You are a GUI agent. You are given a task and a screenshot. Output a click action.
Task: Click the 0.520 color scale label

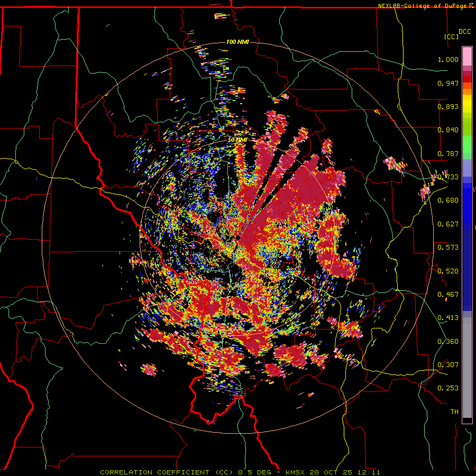(448, 271)
